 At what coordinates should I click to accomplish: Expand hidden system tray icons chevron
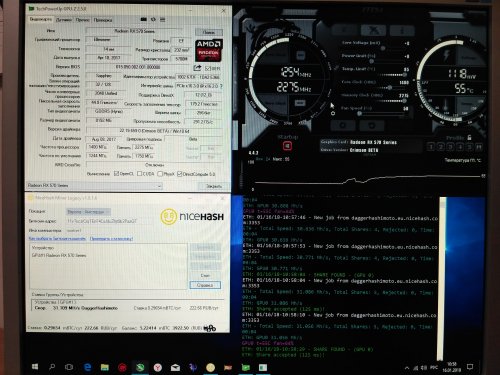point(407,368)
